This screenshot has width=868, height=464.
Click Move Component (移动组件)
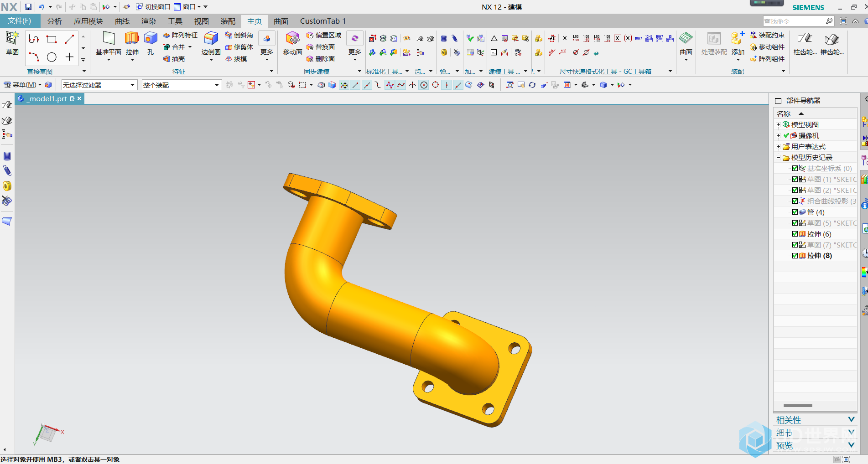767,47
